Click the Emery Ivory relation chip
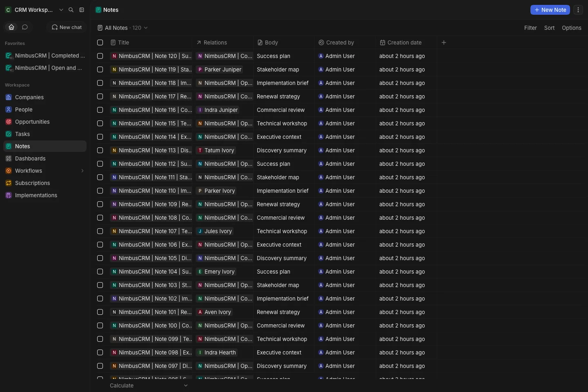This screenshot has width=588, height=392. 216,272
